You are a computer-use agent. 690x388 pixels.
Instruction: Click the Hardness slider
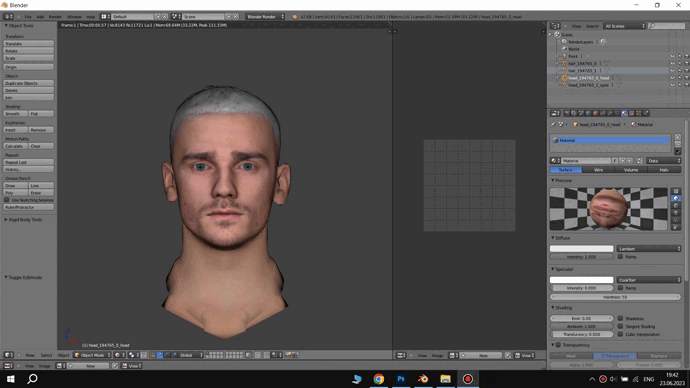tap(615, 297)
